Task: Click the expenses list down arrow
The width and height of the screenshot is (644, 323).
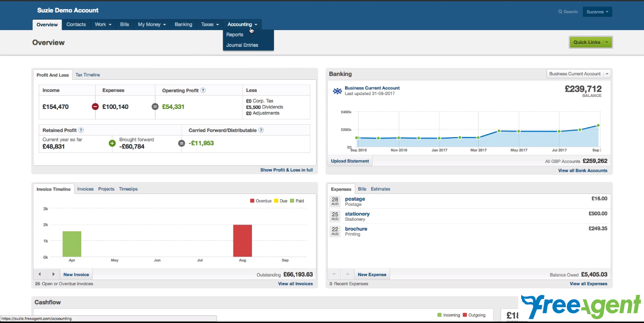Action: point(334,274)
